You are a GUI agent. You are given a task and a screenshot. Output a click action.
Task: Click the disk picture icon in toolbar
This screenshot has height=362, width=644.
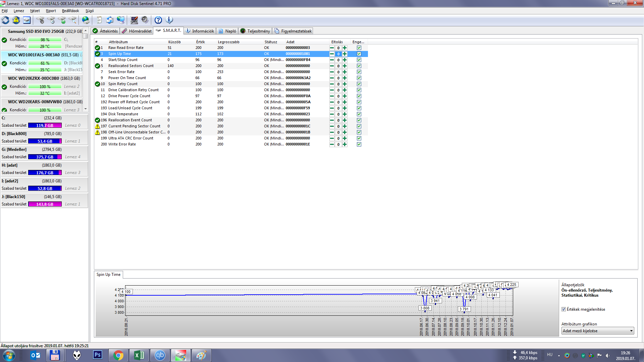(27, 20)
